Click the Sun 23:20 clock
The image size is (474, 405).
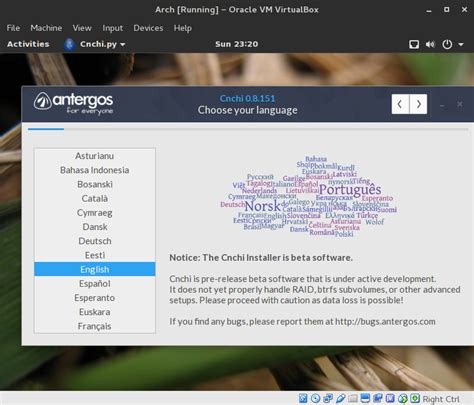(236, 44)
